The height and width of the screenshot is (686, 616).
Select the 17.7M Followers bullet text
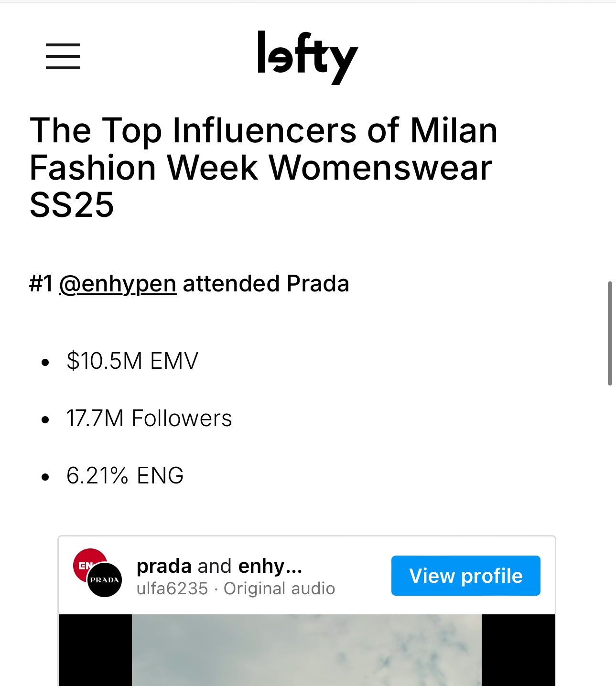pyautogui.click(x=149, y=418)
